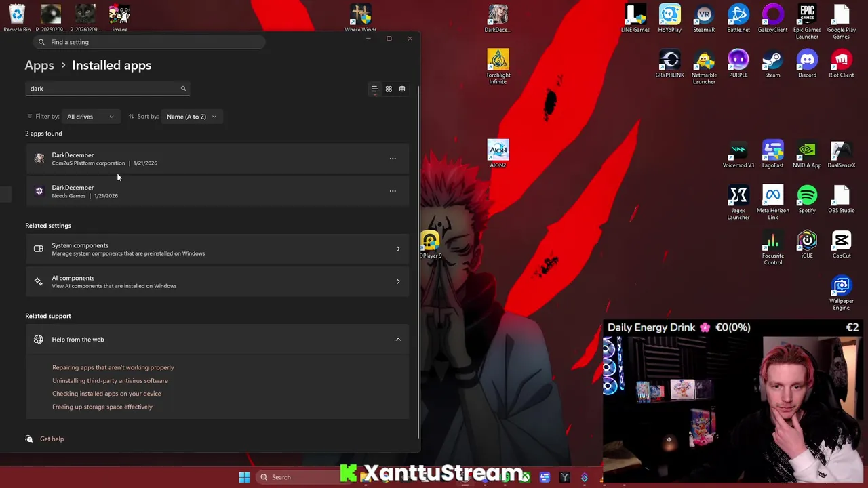Launch Wallpaper Engine from the desktop

coord(842,293)
